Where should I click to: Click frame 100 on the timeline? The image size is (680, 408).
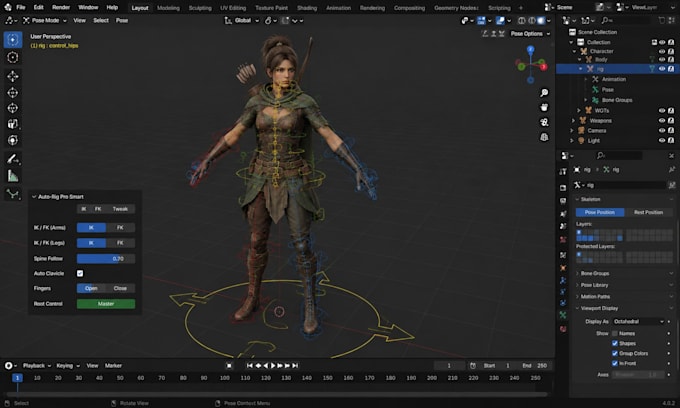(225, 378)
